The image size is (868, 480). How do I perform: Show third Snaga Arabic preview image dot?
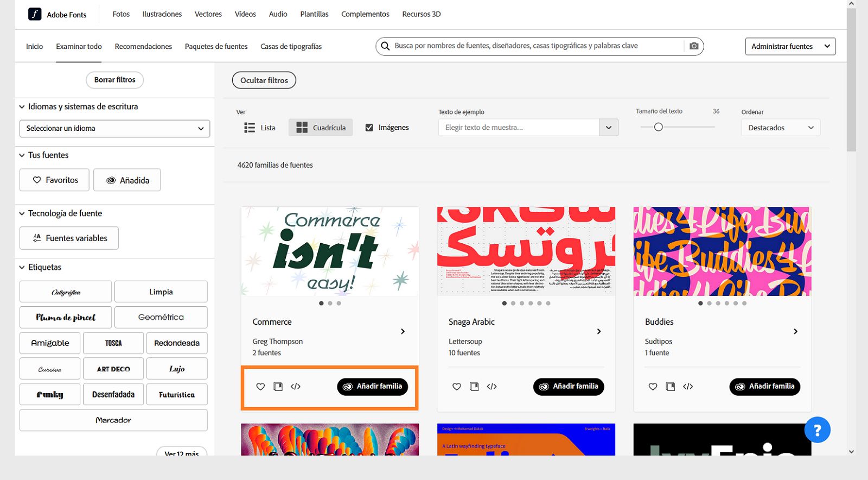522,304
